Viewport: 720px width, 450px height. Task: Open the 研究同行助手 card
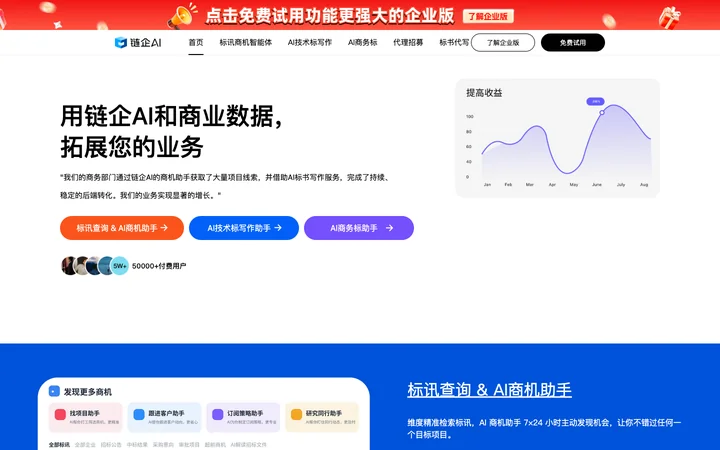click(322, 417)
